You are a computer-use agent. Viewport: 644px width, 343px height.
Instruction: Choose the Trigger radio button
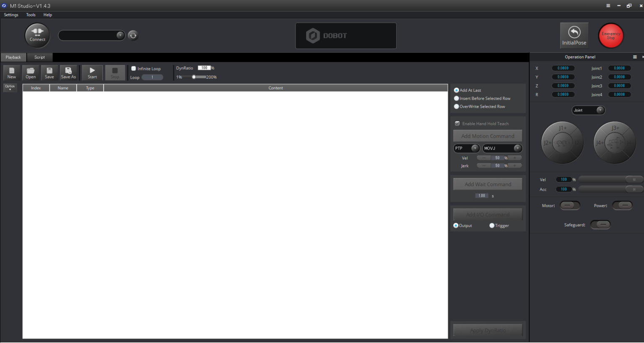492,226
